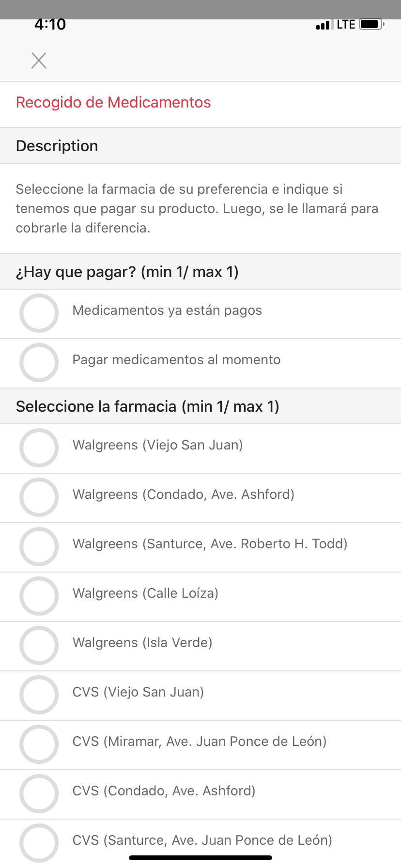Close the medication pickup screen
Viewport: 401px width, 868px height.
[39, 61]
